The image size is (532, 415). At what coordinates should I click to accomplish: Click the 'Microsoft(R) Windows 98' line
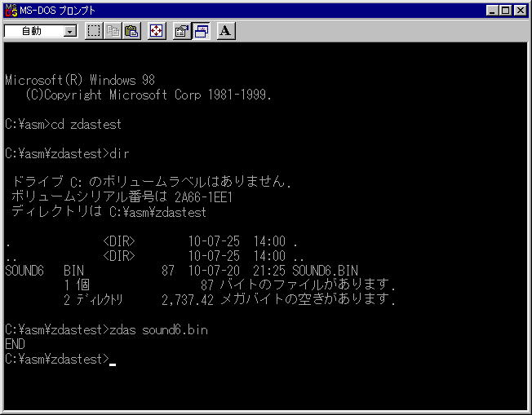[x=80, y=81]
